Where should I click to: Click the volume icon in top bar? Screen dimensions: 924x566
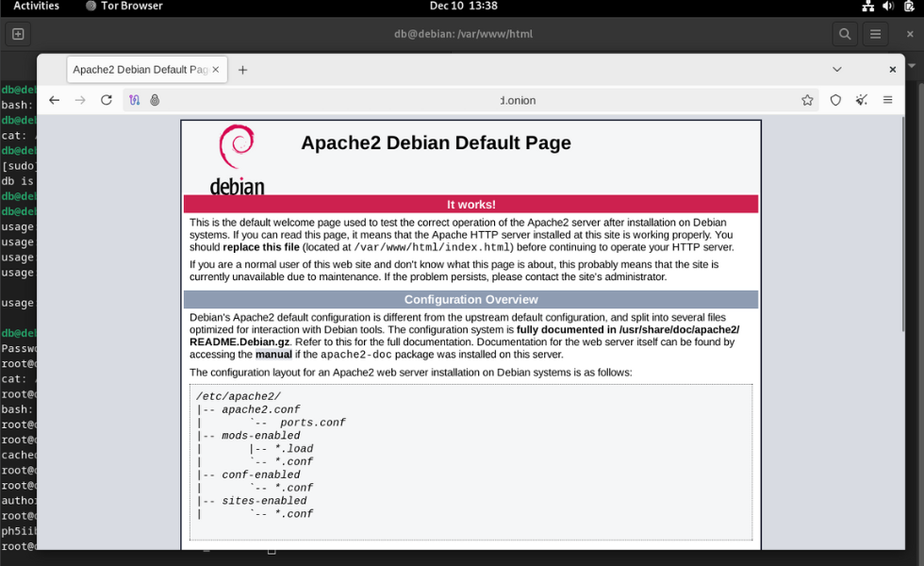[888, 6]
